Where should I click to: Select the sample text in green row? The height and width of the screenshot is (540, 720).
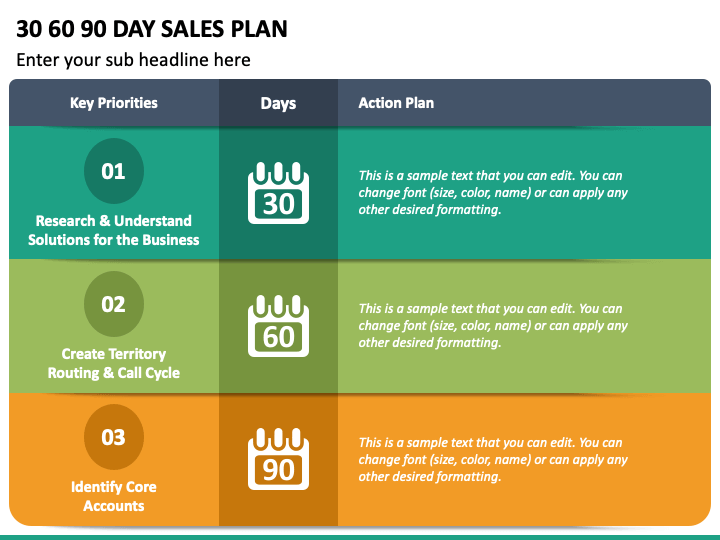[493, 326]
